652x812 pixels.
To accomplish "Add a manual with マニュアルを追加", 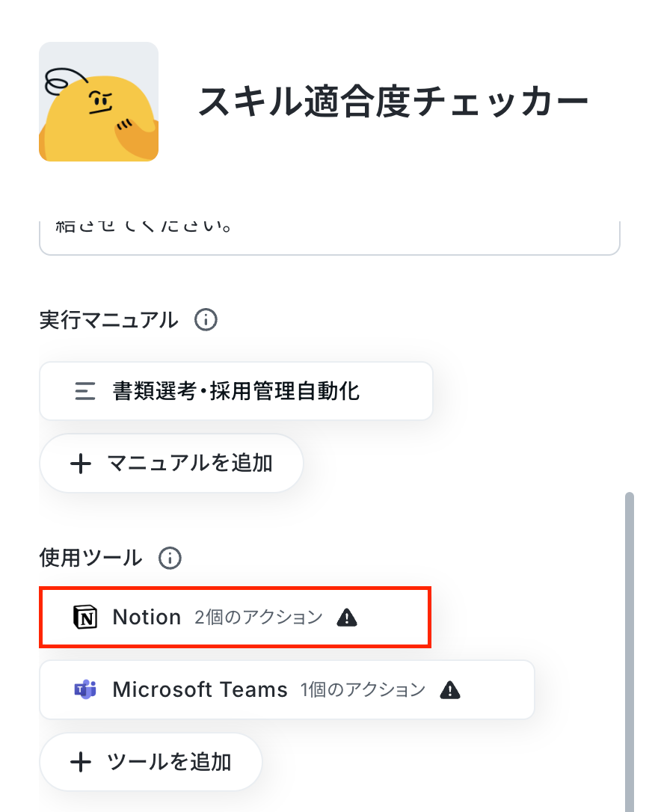I will (x=171, y=464).
